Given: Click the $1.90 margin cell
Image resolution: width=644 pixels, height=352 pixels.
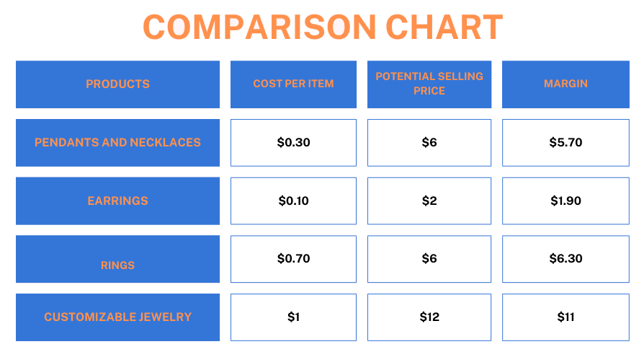Looking at the screenshot, I should click(565, 201).
